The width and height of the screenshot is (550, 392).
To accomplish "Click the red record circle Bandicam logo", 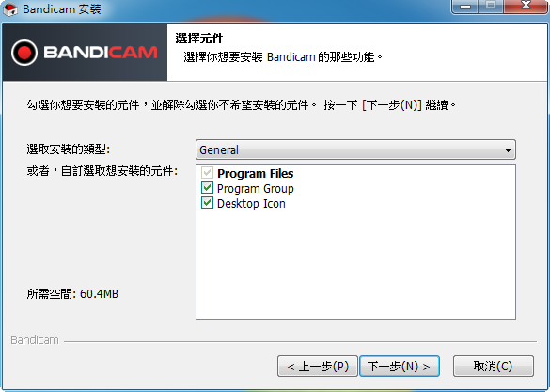I will pos(24,53).
